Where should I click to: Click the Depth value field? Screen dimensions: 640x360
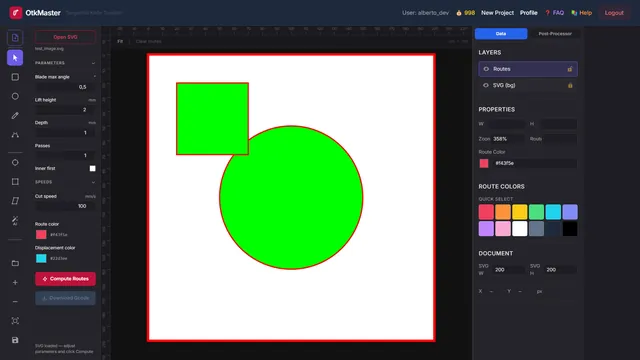click(65, 133)
